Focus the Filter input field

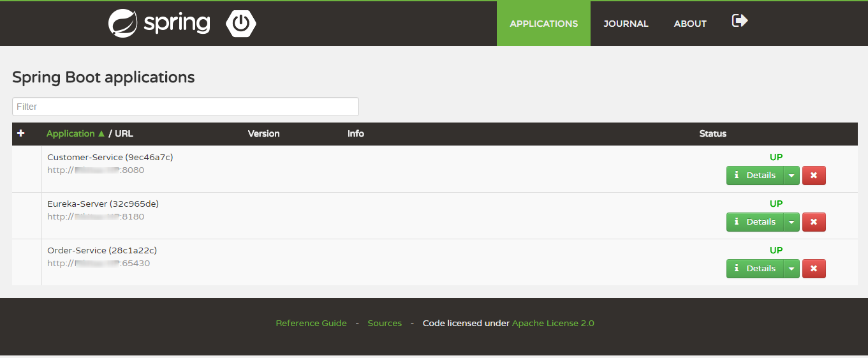[x=186, y=107]
